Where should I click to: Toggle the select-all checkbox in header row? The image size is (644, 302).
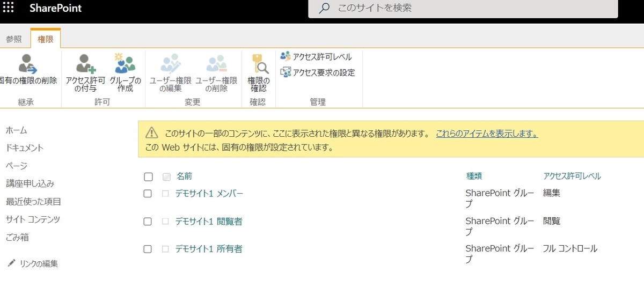coord(148,176)
